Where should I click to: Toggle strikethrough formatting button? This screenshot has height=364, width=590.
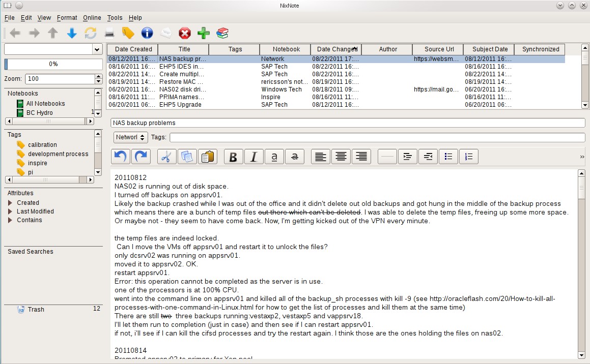294,157
